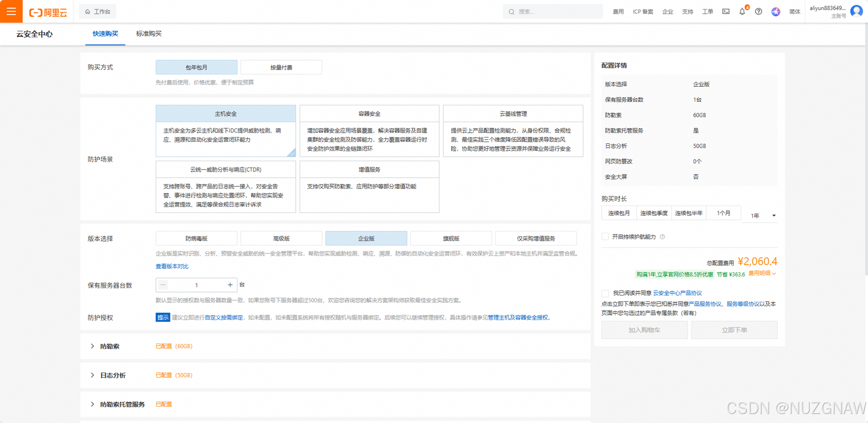Select the 增值服务 scenario card
The height and width of the screenshot is (423, 868).
point(369,186)
